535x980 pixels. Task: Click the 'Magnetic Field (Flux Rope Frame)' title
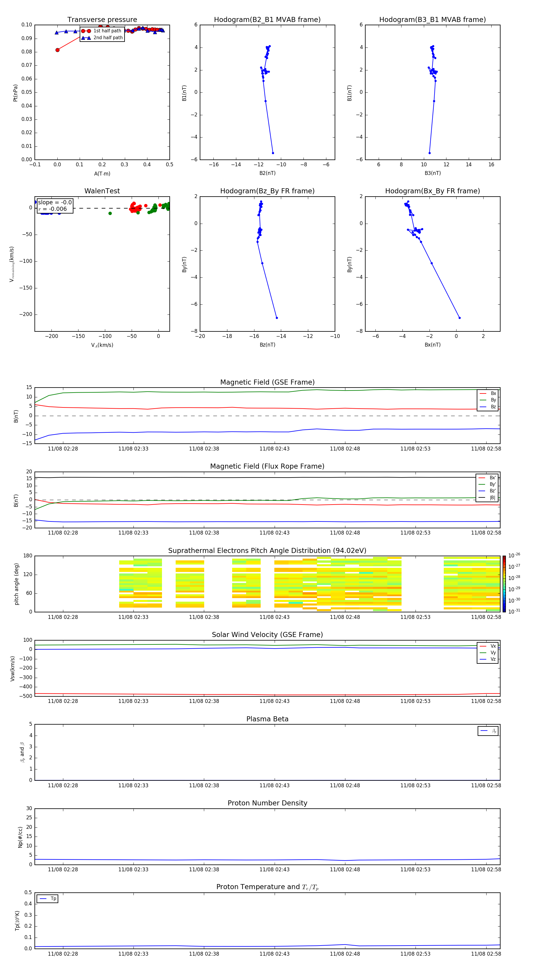tap(267, 467)
